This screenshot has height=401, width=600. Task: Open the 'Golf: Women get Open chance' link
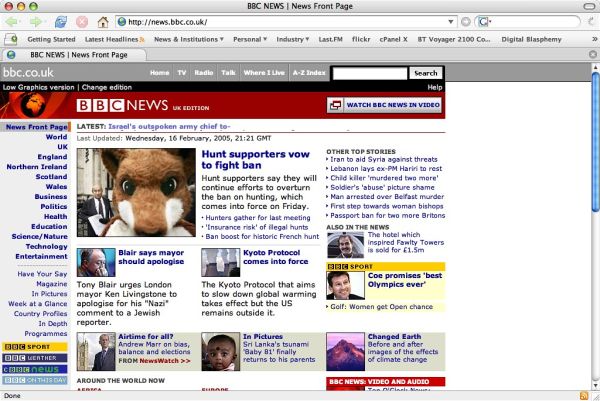coord(382,307)
